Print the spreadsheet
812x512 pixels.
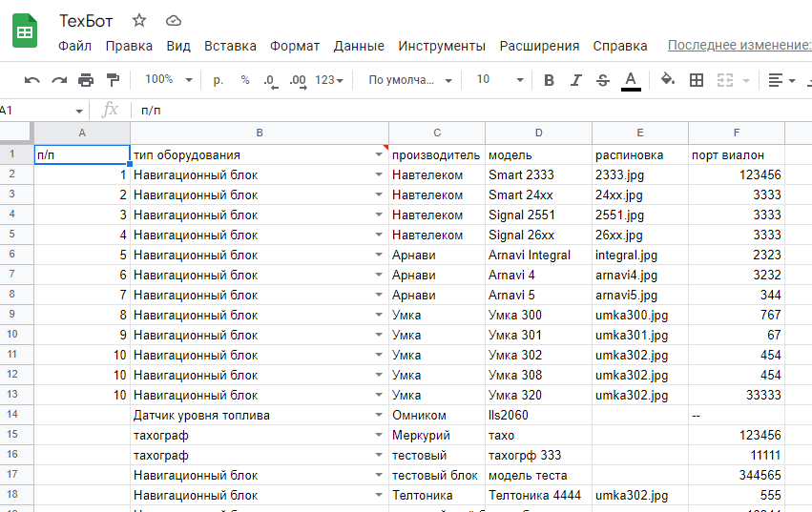click(86, 80)
